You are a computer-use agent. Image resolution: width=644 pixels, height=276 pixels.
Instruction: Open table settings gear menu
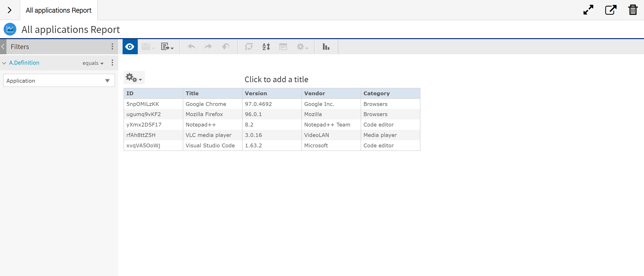tap(134, 78)
